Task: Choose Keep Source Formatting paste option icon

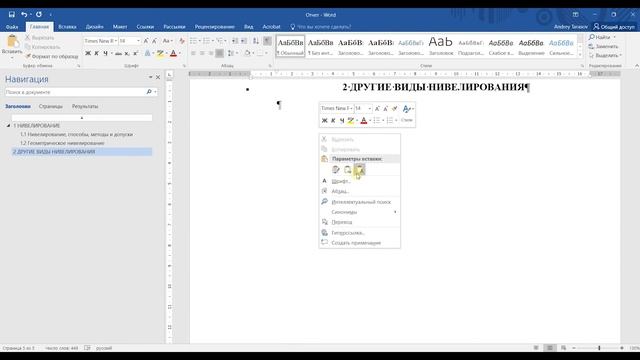Action: (x=336, y=169)
